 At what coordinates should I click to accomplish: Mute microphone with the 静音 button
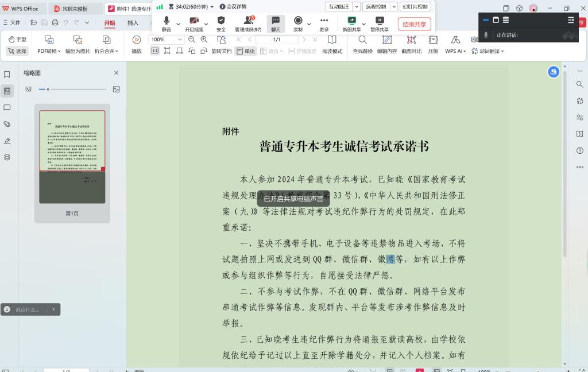(166, 24)
